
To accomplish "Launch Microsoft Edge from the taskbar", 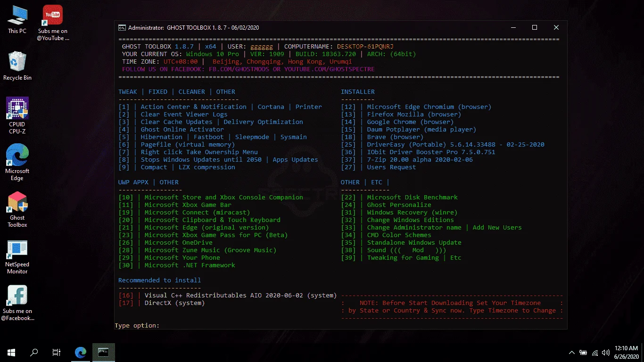I will 81,352.
